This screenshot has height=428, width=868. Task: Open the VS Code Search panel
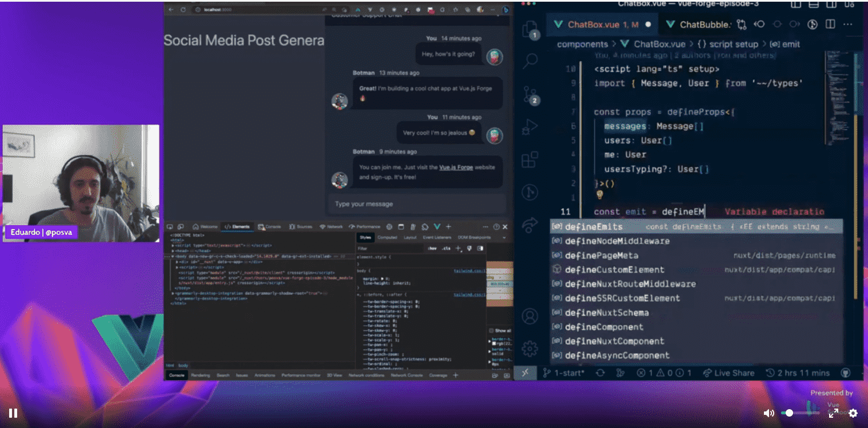[531, 61]
